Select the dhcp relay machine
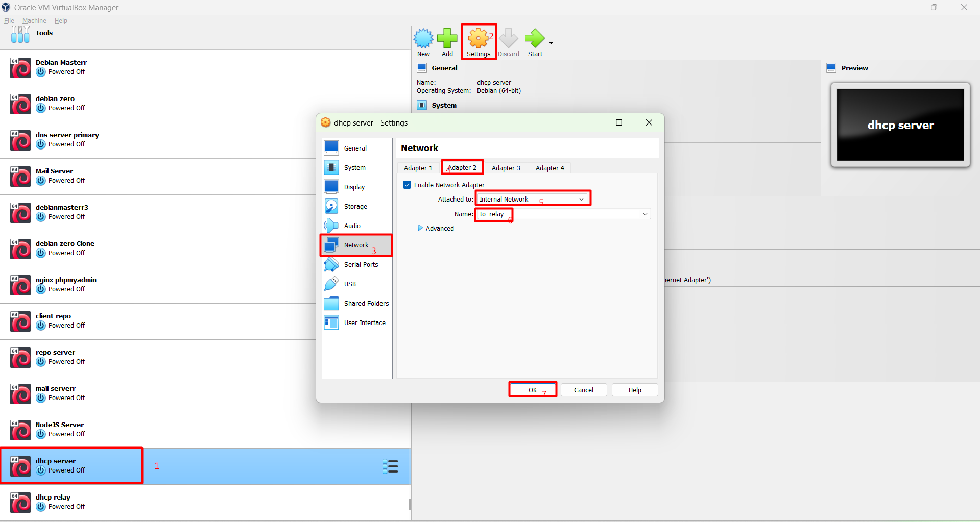This screenshot has height=522, width=980. [x=205, y=503]
